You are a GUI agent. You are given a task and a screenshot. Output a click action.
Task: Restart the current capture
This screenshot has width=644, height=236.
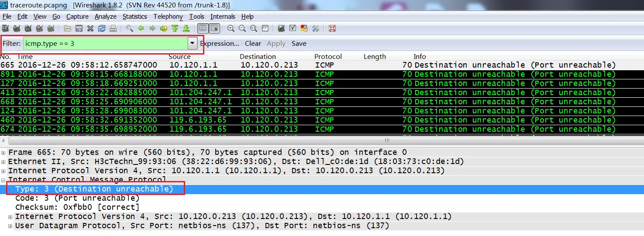click(x=51, y=28)
